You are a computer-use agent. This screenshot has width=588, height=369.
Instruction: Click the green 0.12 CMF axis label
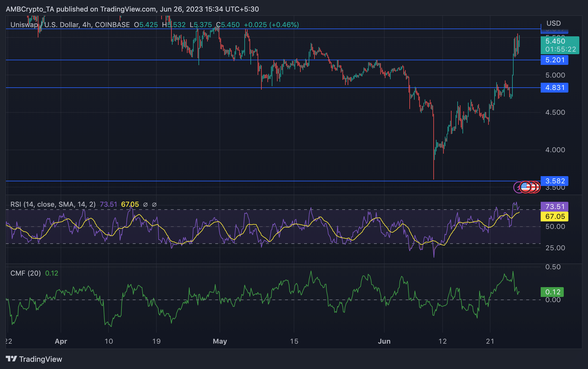pyautogui.click(x=552, y=292)
